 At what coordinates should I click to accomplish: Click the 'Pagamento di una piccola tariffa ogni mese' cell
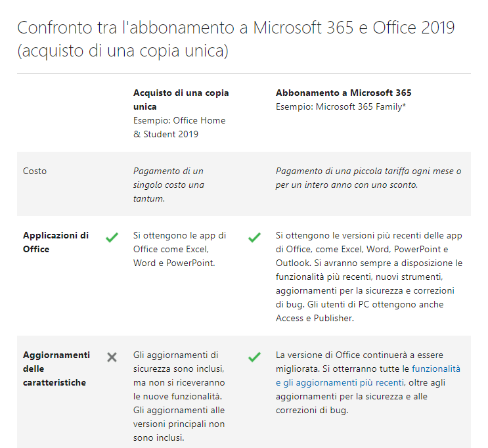(368, 178)
